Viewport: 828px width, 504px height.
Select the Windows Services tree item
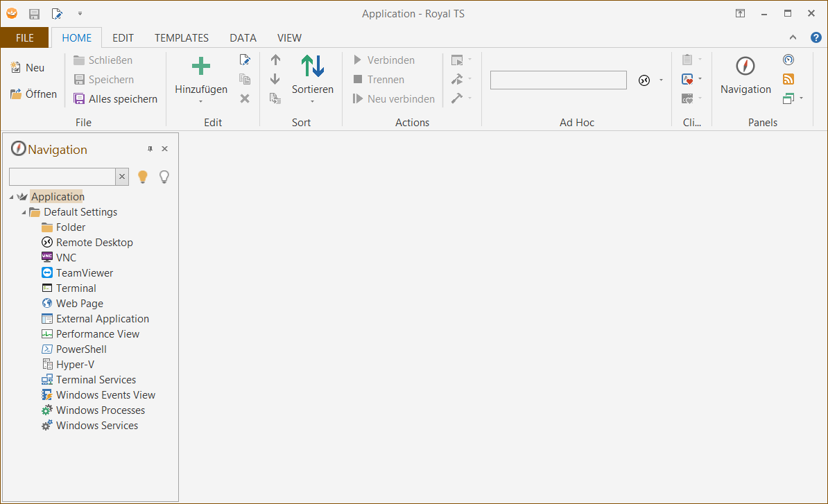97,426
